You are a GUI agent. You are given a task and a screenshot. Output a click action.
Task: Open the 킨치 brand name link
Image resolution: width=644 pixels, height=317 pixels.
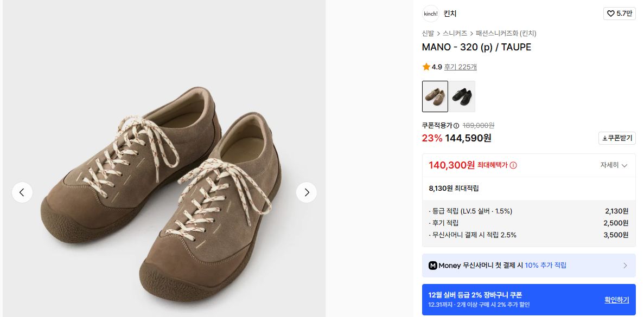[450, 14]
